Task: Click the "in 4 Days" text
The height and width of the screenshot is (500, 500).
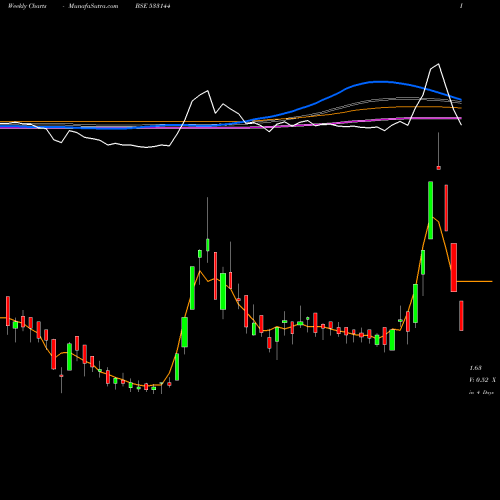Action: point(481,393)
